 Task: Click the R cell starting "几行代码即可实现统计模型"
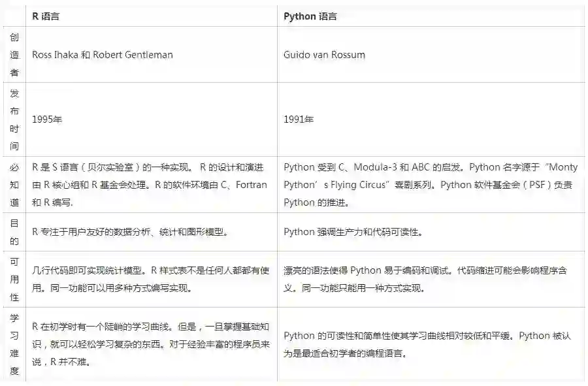click(x=149, y=279)
